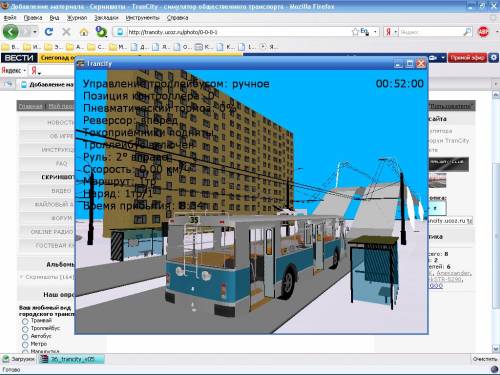
Task: Expand the Yandex search engine selector
Action: tap(396, 32)
